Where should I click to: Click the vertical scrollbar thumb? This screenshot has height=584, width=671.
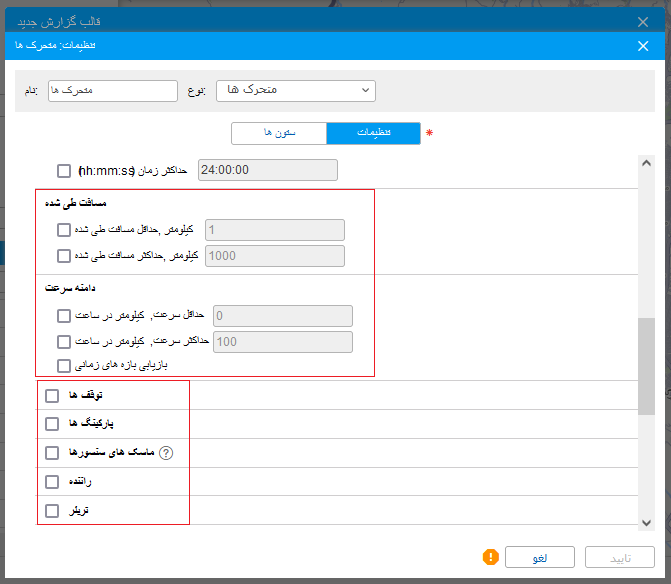tap(646, 366)
